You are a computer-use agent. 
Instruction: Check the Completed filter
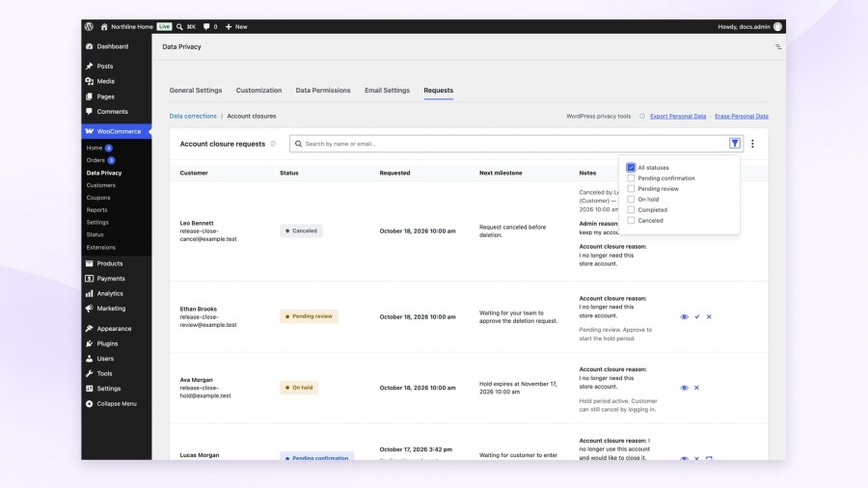coord(631,209)
